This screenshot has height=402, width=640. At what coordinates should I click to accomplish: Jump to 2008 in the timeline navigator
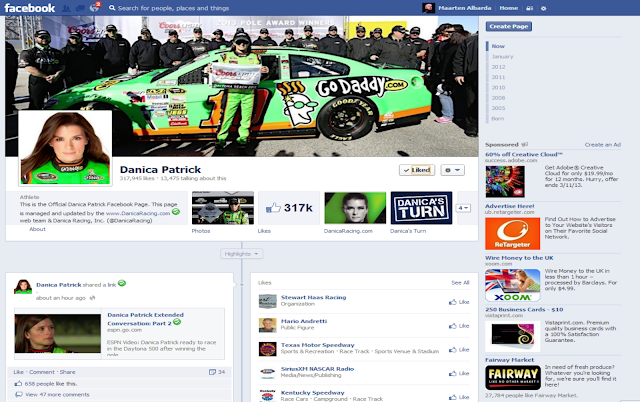coord(498,98)
